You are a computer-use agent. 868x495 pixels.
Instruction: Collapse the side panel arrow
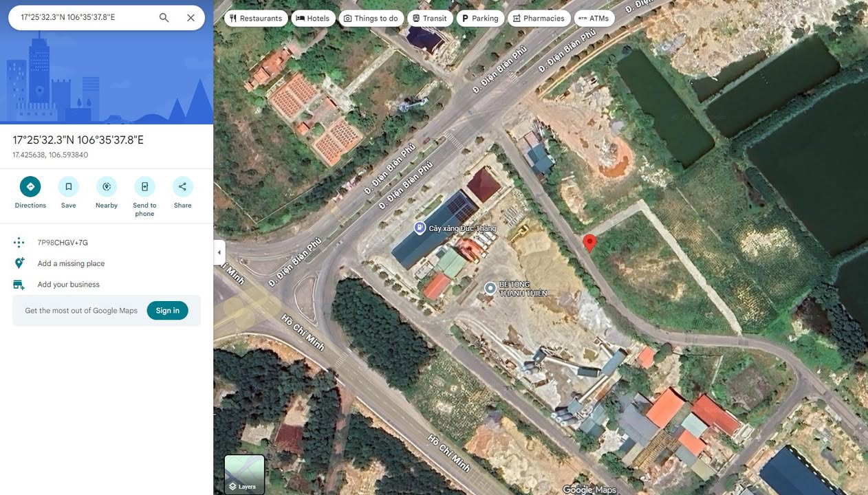(219, 252)
